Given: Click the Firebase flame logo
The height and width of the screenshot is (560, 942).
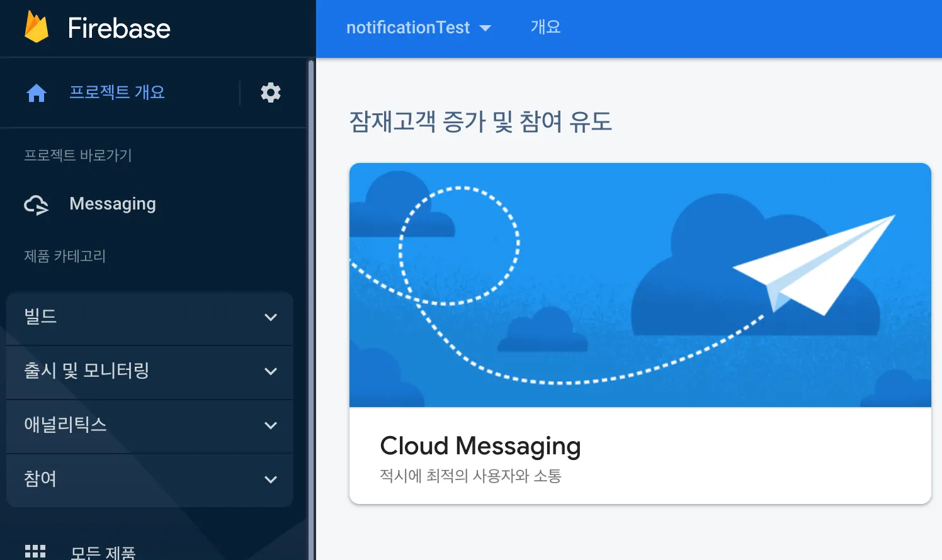Looking at the screenshot, I should click(x=37, y=27).
